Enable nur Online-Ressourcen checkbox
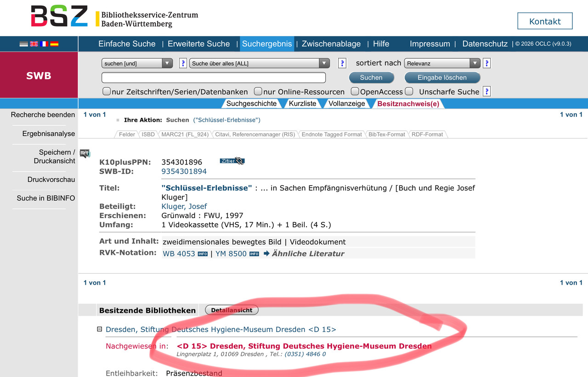 258,91
